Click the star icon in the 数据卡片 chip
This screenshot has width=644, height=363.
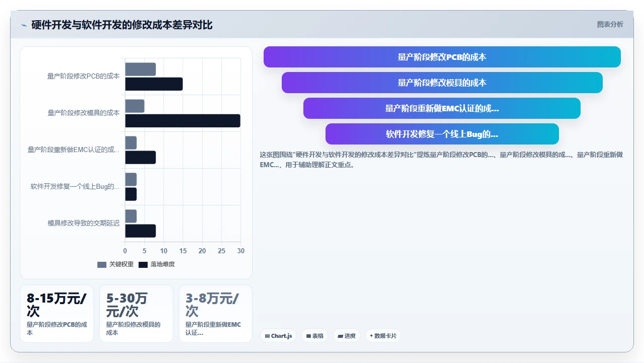(371, 336)
